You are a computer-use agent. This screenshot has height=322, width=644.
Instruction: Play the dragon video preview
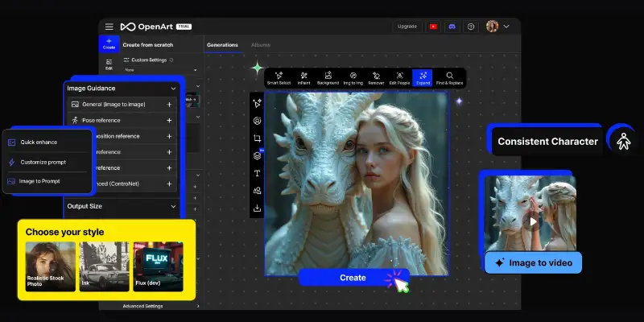[x=533, y=222]
